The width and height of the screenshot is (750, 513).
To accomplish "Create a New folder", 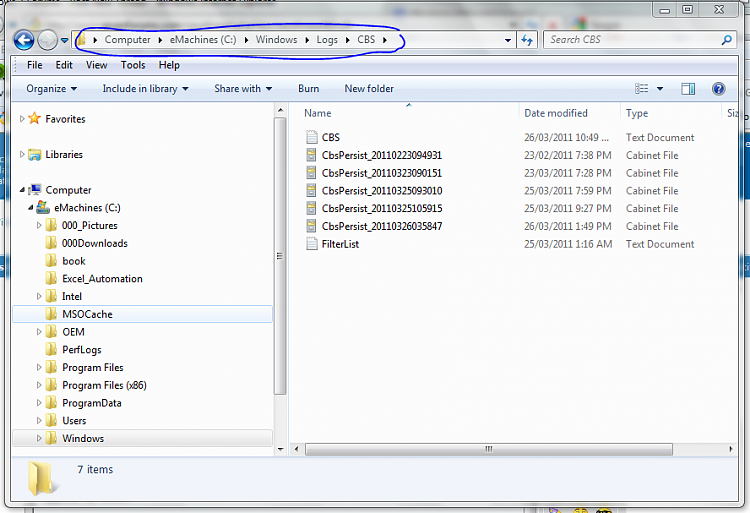I will click(369, 88).
